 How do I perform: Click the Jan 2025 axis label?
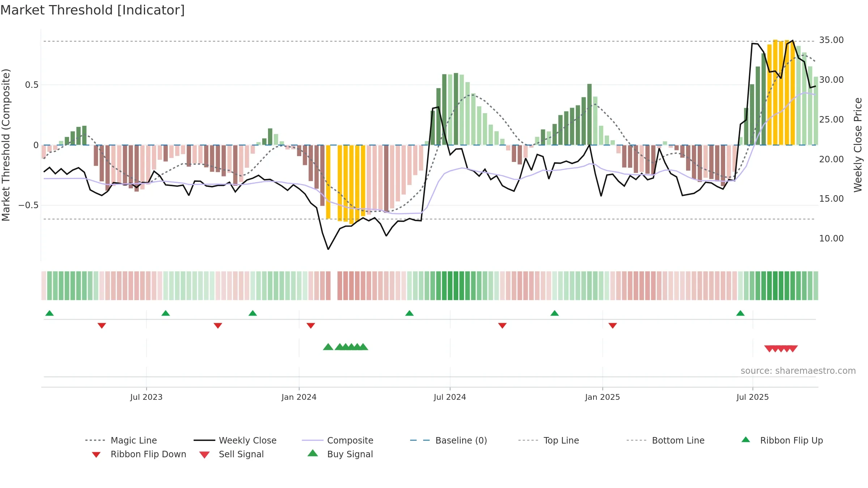click(603, 397)
